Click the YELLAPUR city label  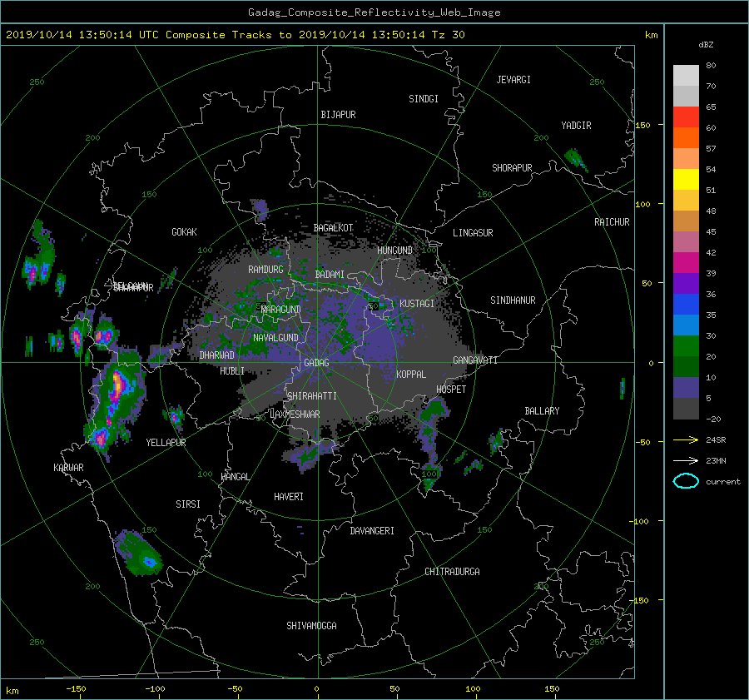coord(166,443)
